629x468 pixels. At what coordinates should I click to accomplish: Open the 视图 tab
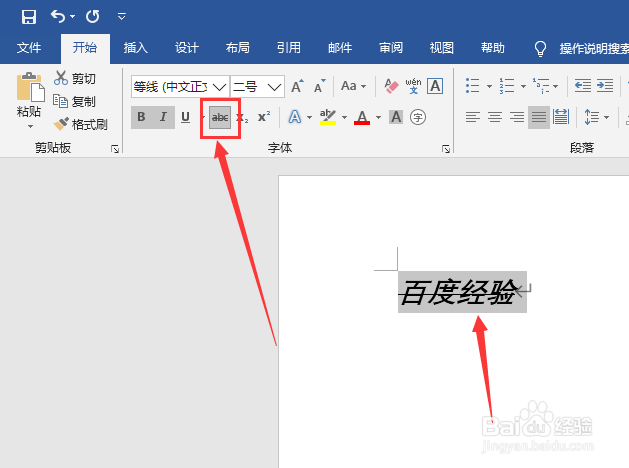pyautogui.click(x=442, y=48)
